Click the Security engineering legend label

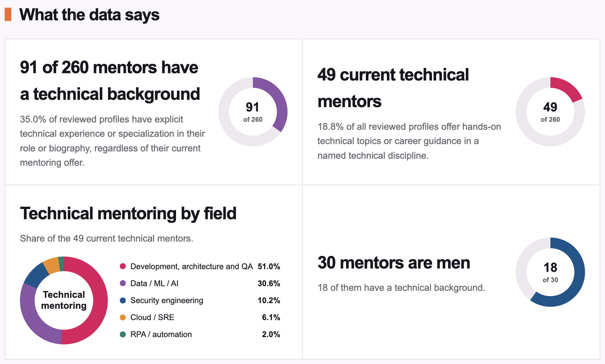click(167, 300)
